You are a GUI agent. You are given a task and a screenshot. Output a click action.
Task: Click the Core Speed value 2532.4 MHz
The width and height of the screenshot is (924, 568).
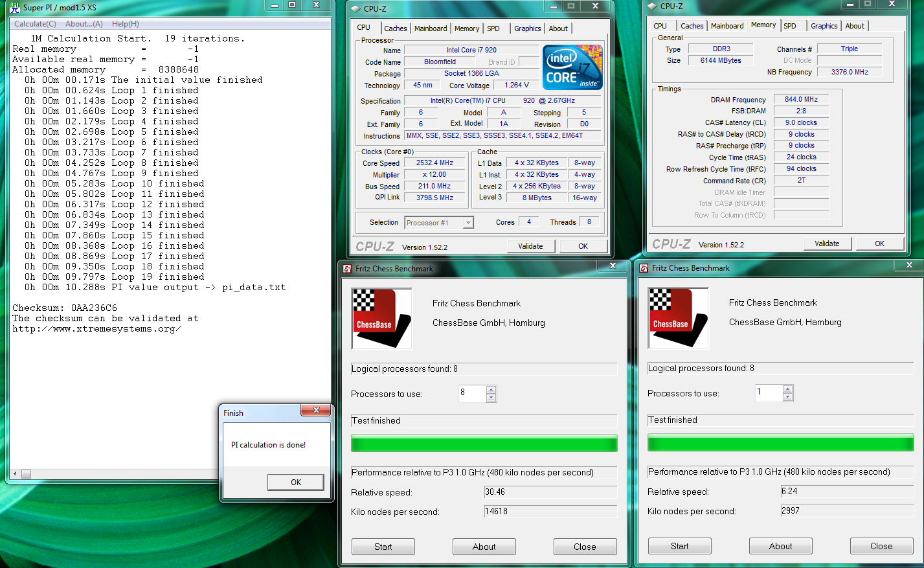(435, 163)
